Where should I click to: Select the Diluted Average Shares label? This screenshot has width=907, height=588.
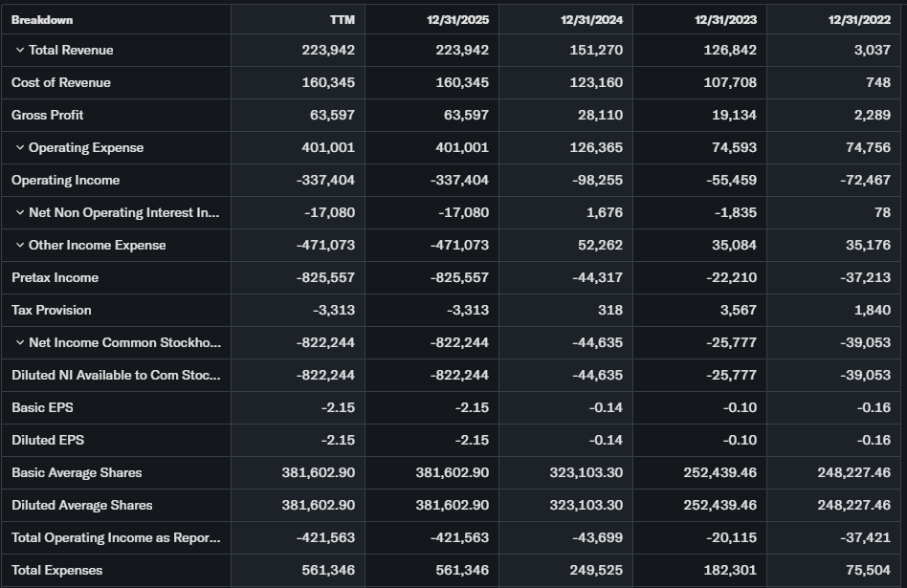(x=82, y=506)
